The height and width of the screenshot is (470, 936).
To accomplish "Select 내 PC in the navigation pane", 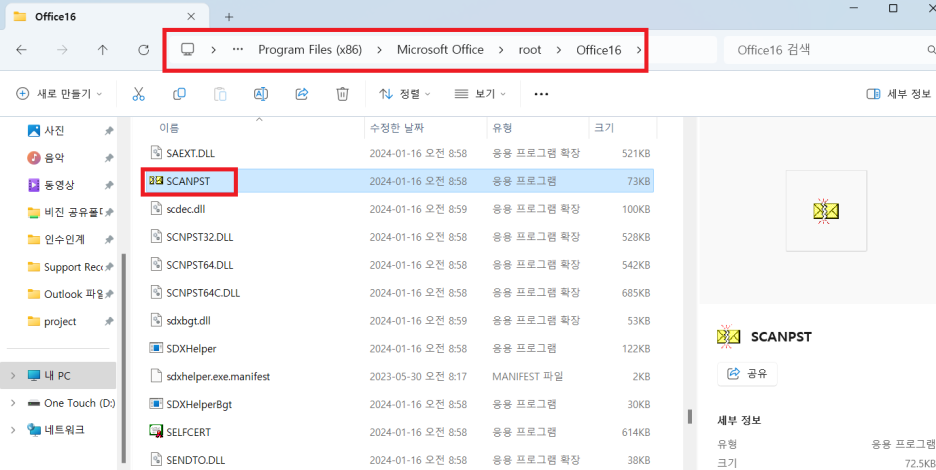I will (58, 376).
